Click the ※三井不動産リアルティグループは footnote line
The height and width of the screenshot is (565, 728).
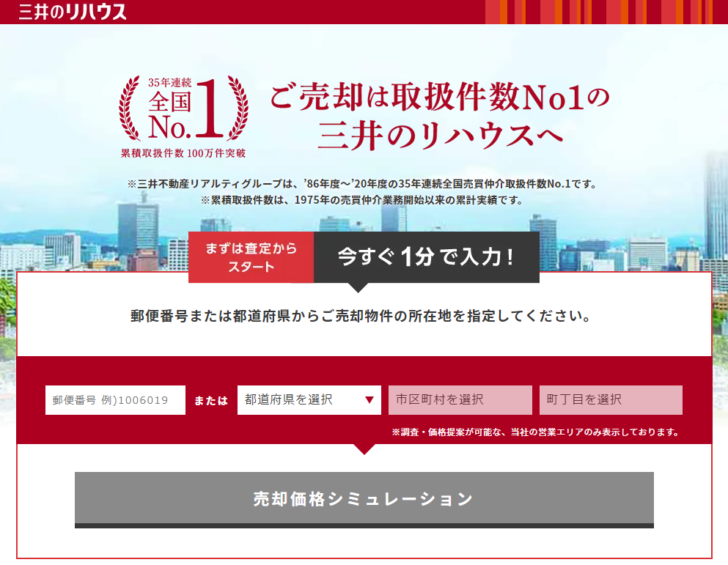click(361, 184)
